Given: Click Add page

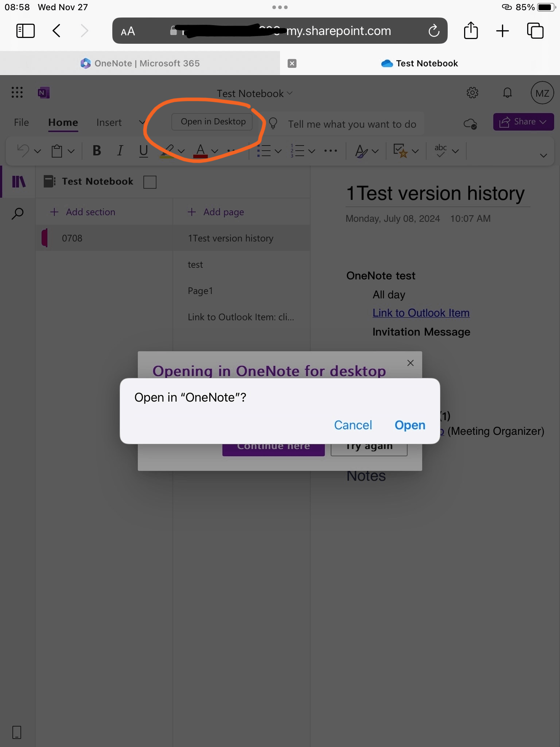Looking at the screenshot, I should [x=216, y=212].
